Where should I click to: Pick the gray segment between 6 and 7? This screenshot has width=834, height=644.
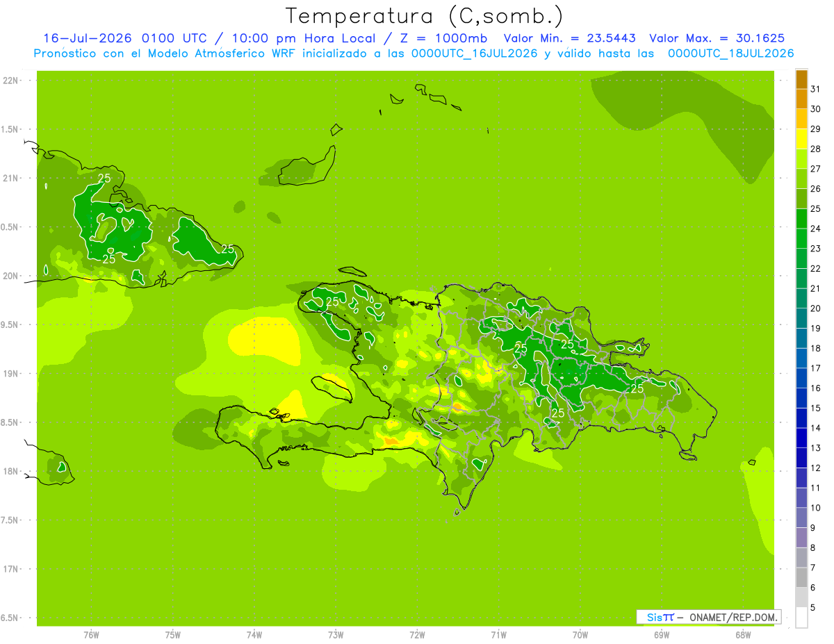pyautogui.click(x=801, y=578)
